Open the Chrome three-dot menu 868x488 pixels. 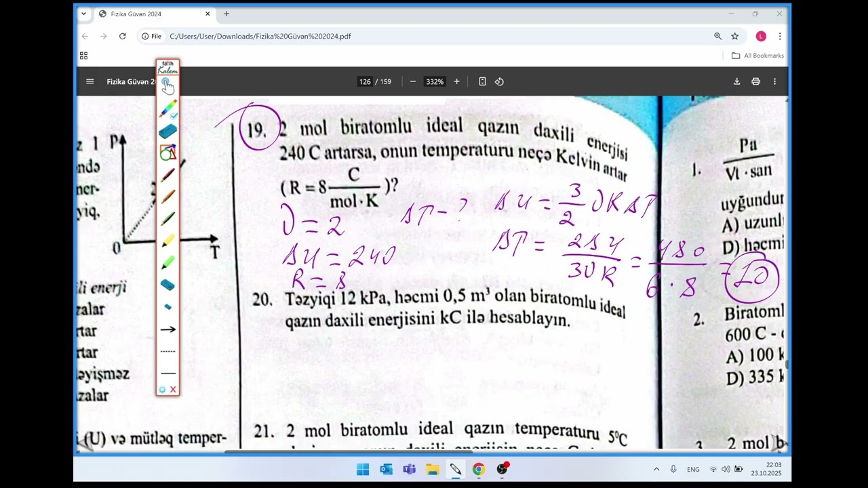[x=780, y=36]
